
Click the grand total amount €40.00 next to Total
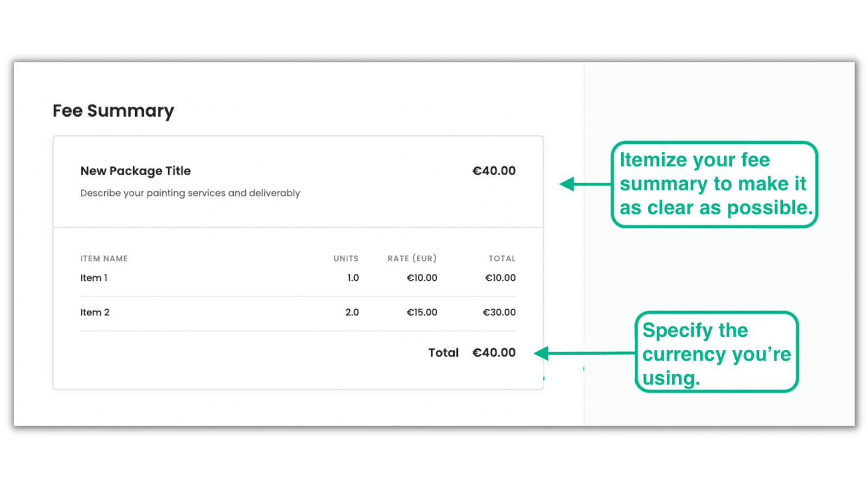pyautogui.click(x=494, y=352)
